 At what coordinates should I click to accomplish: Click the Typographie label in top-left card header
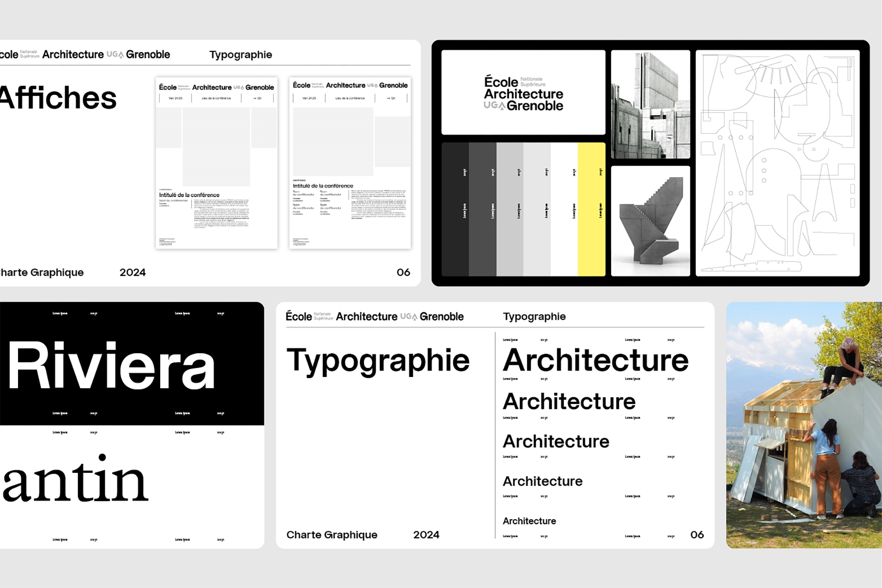(240, 55)
